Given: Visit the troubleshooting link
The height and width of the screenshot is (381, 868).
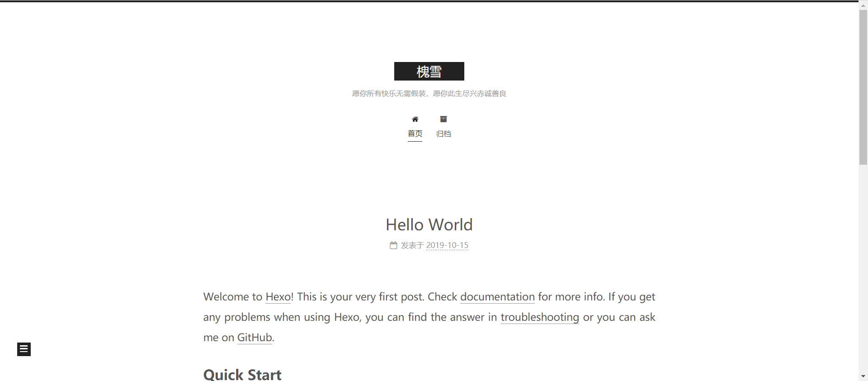Looking at the screenshot, I should pos(540,317).
